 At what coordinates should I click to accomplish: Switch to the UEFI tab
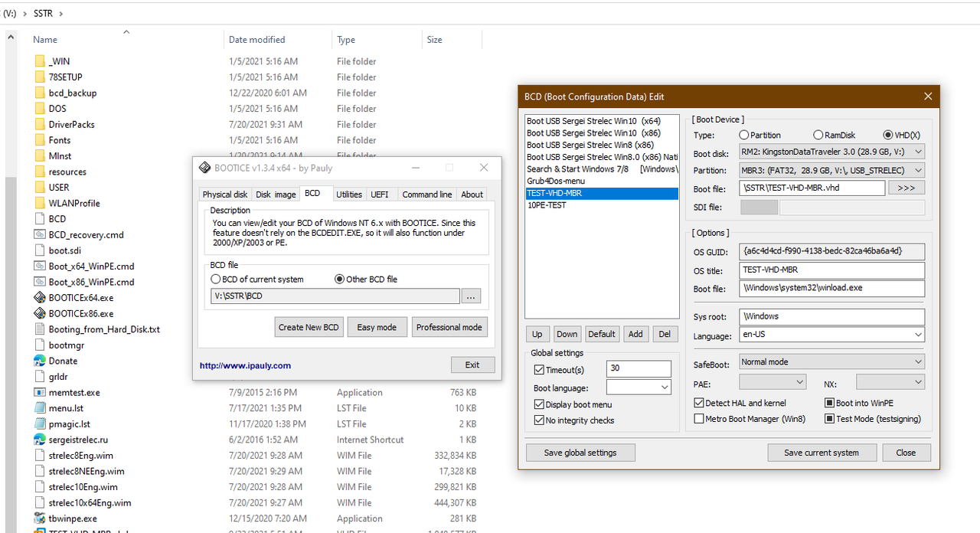click(380, 195)
